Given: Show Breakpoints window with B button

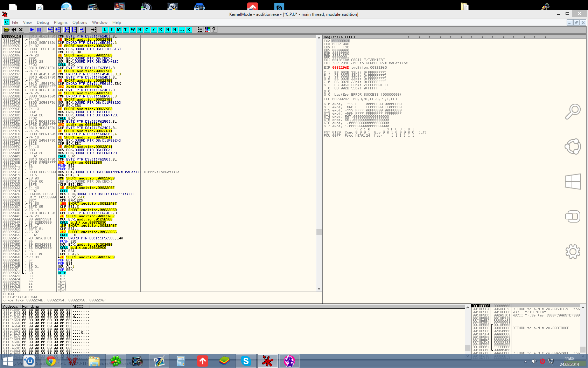Looking at the screenshot, I should pyautogui.click(x=168, y=30).
